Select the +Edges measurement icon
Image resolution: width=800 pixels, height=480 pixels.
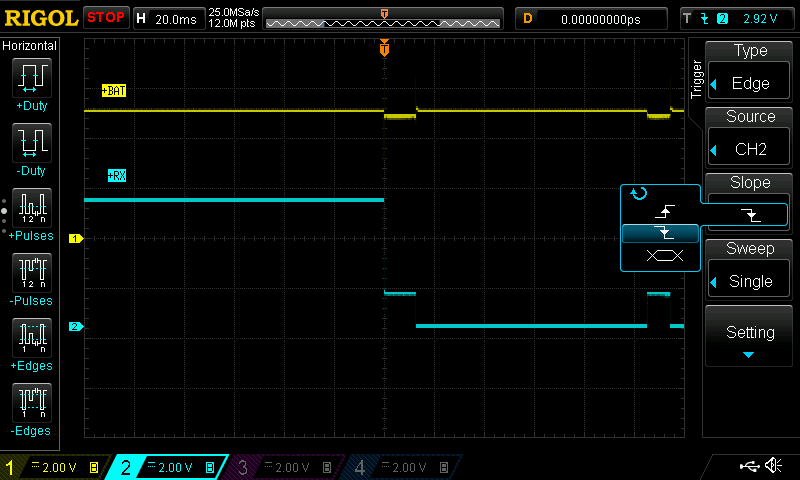click(32, 338)
